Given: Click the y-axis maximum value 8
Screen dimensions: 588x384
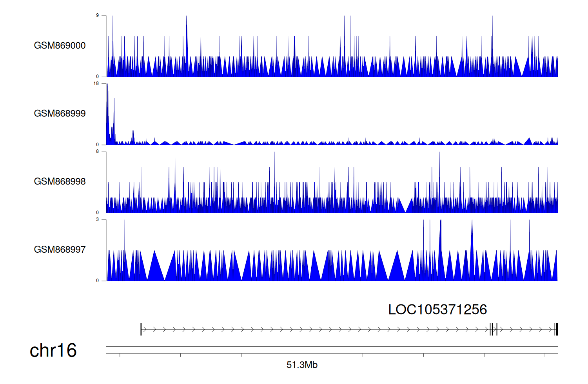Looking at the screenshot, I should click(x=97, y=151).
